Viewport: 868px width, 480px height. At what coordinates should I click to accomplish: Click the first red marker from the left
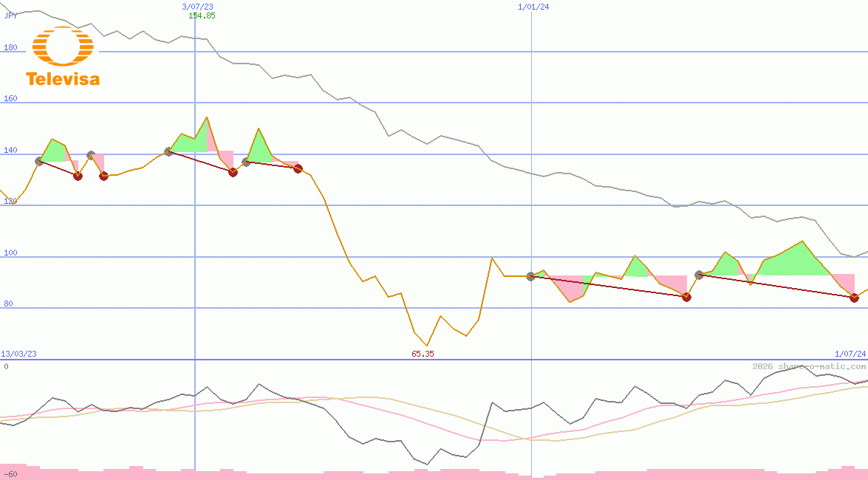[78, 176]
